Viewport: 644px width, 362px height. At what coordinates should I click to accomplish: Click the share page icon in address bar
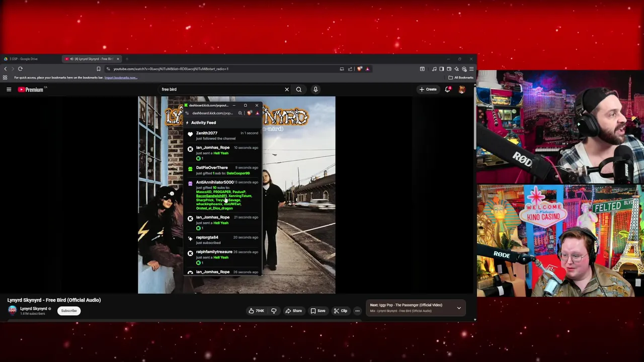pyautogui.click(x=350, y=69)
